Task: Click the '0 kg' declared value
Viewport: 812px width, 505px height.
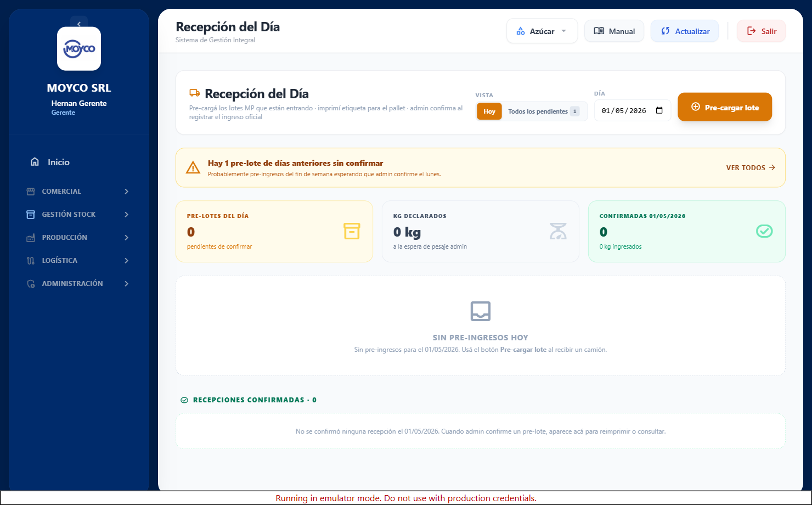Action: click(x=407, y=232)
